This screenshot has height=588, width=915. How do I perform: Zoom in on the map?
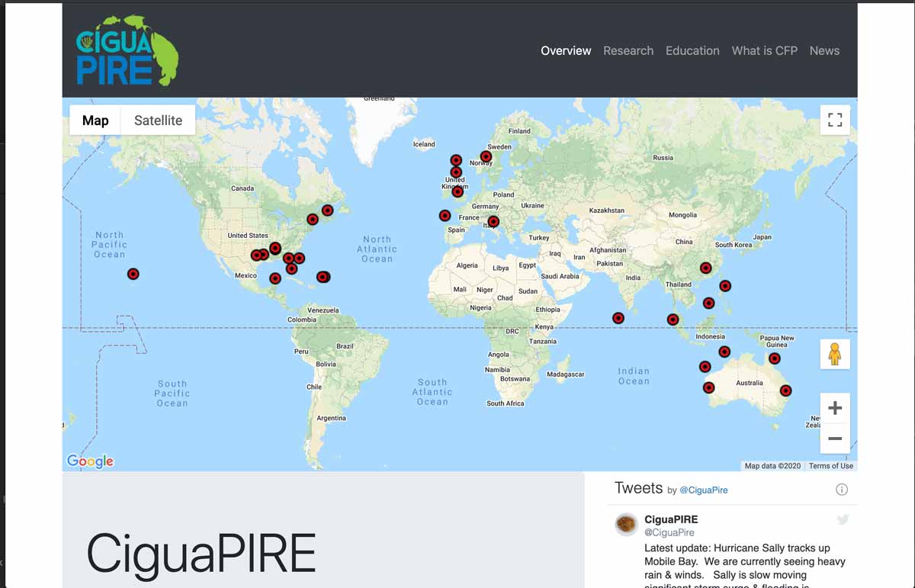835,408
